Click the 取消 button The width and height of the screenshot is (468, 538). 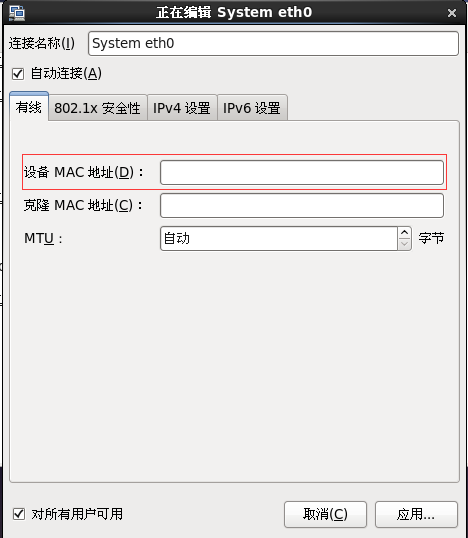pyautogui.click(x=325, y=514)
